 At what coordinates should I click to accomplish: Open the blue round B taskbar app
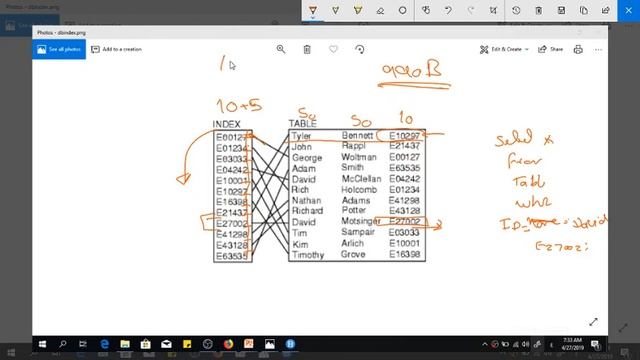tap(290, 344)
